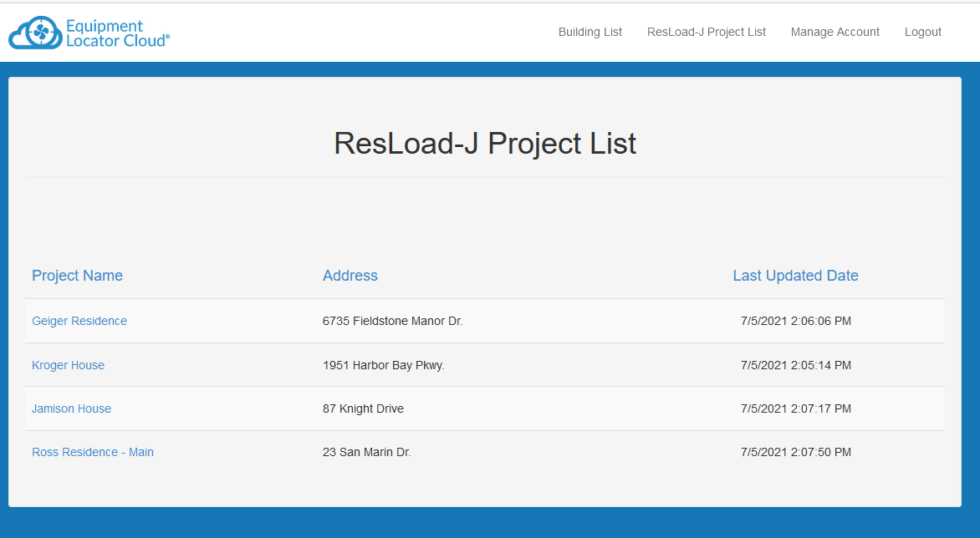Open the Ross Residence - Main project
Viewport: 980px width, 538px height.
[x=93, y=453]
